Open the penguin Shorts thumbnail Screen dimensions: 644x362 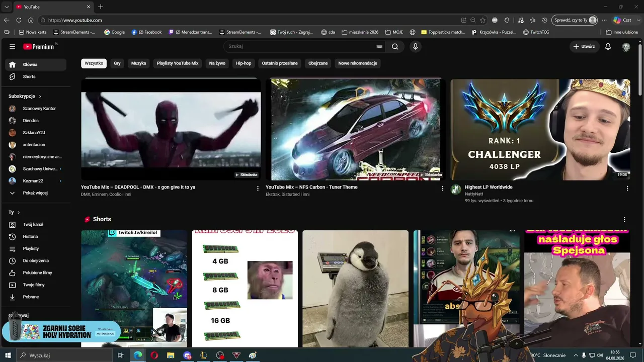click(x=355, y=289)
